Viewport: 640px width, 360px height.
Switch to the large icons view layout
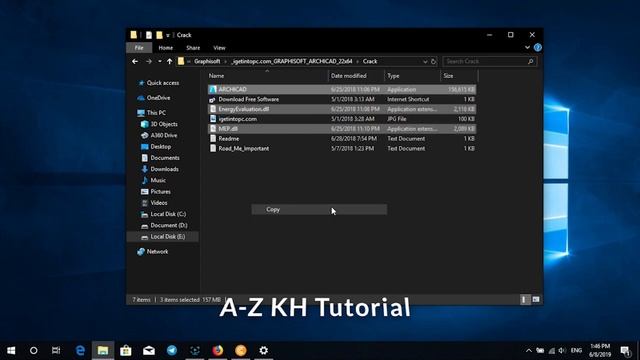tap(536, 300)
